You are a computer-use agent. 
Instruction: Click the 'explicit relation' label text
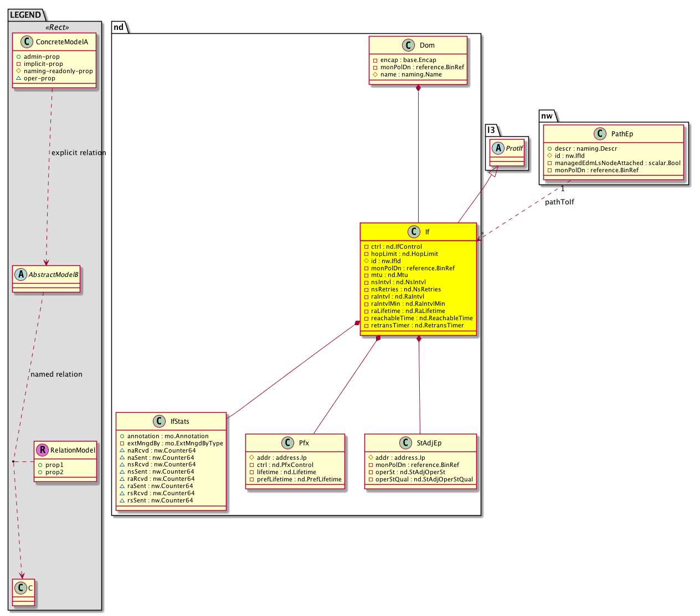(79, 152)
